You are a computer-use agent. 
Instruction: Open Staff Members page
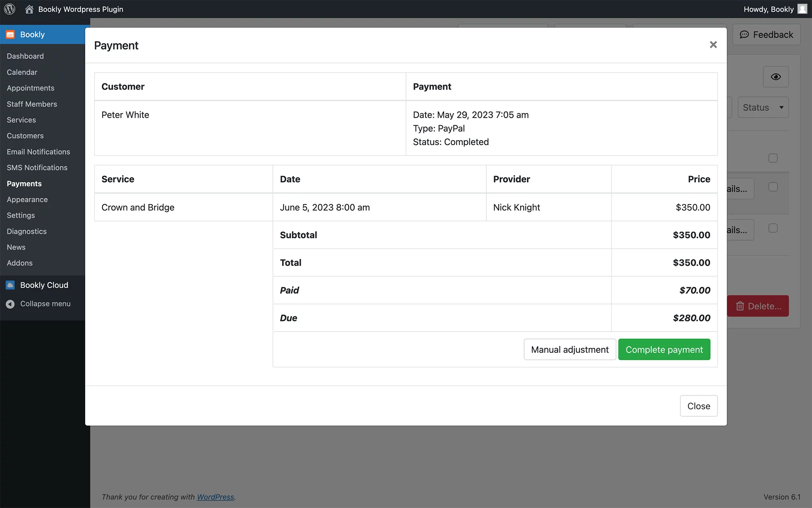click(x=32, y=104)
